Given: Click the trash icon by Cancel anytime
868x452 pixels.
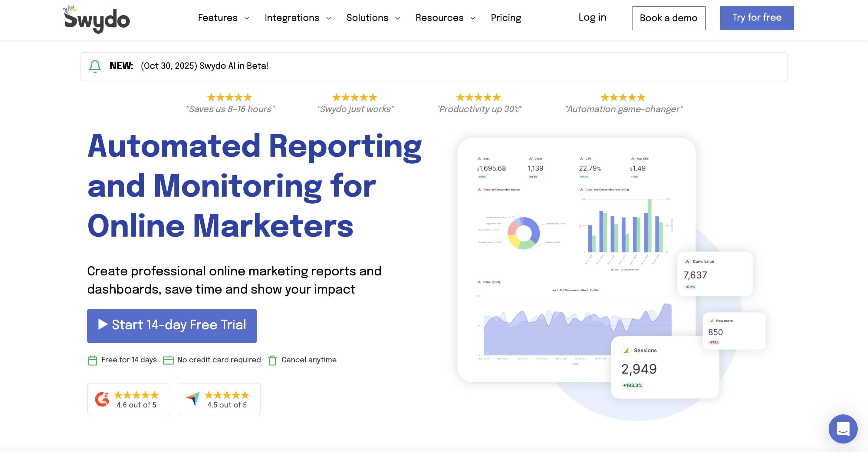Looking at the screenshot, I should [x=272, y=360].
